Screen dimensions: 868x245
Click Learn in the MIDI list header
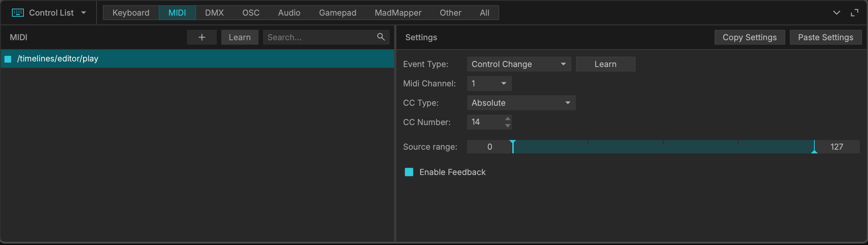pos(240,37)
